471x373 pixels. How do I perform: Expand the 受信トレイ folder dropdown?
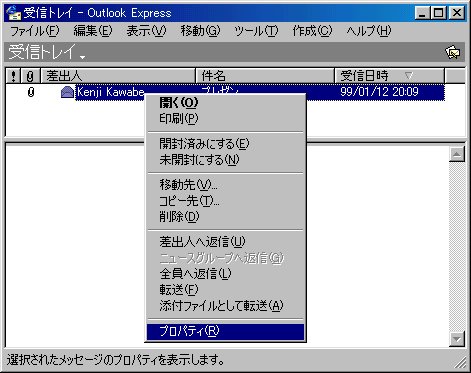pos(47,52)
